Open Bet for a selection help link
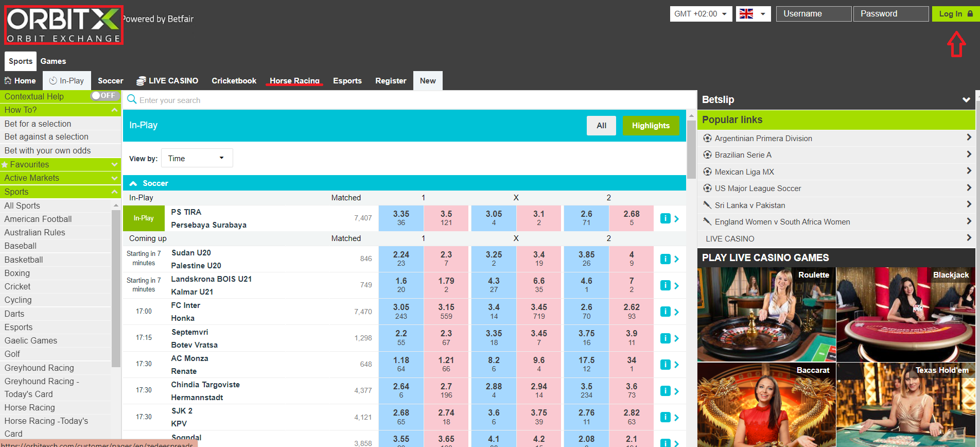The width and height of the screenshot is (980, 447). tap(60, 124)
